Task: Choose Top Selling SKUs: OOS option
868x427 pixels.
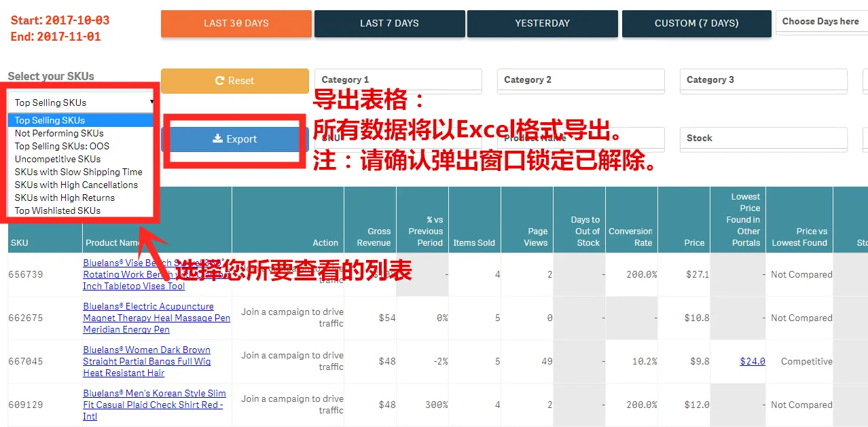Action: click(x=82, y=146)
